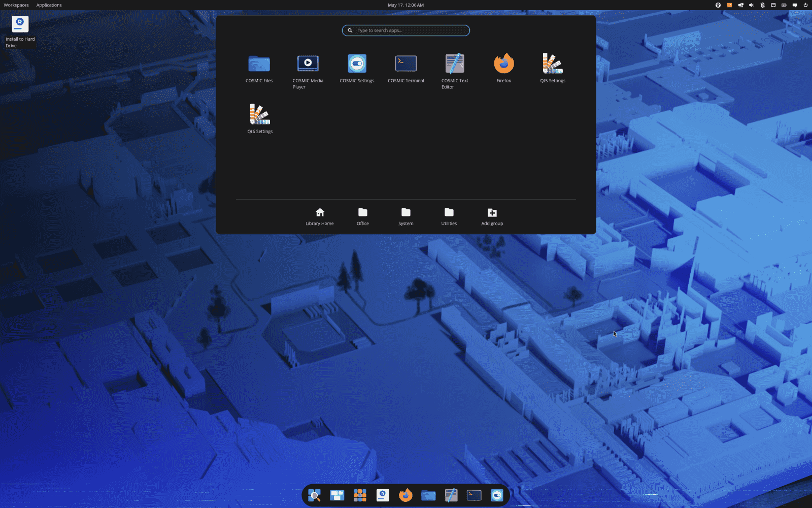The height and width of the screenshot is (508, 812).
Task: Open the wired network applet
Action: coord(773,5)
